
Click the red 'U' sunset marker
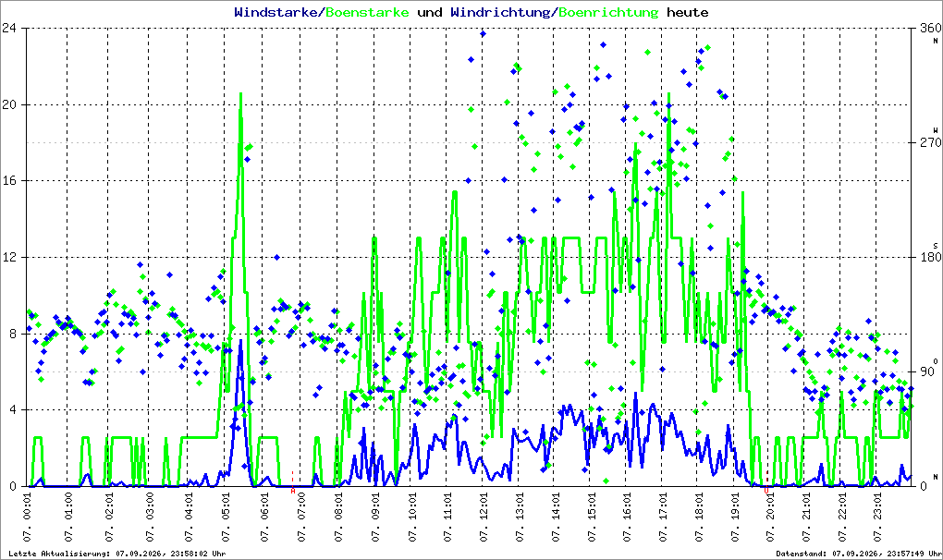pyautogui.click(x=766, y=491)
